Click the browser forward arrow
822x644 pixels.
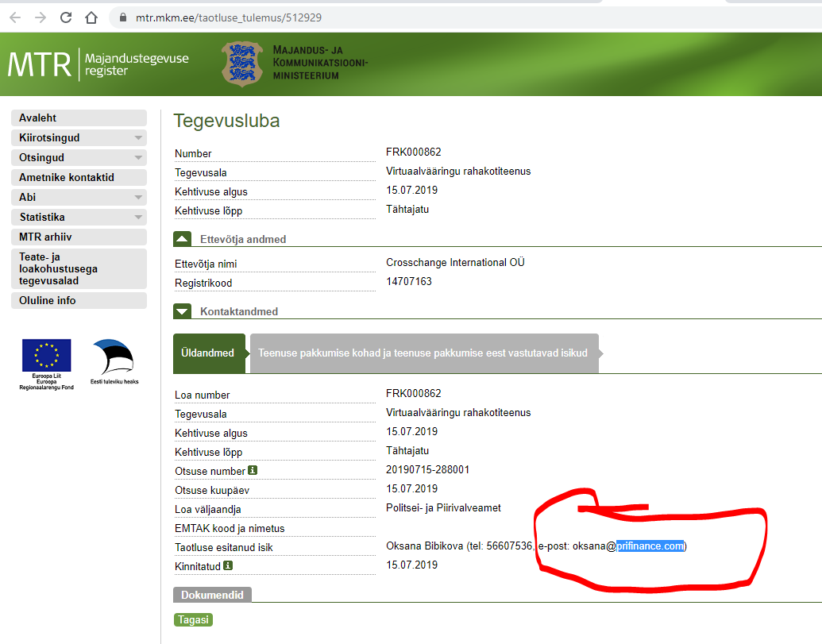tap(41, 17)
